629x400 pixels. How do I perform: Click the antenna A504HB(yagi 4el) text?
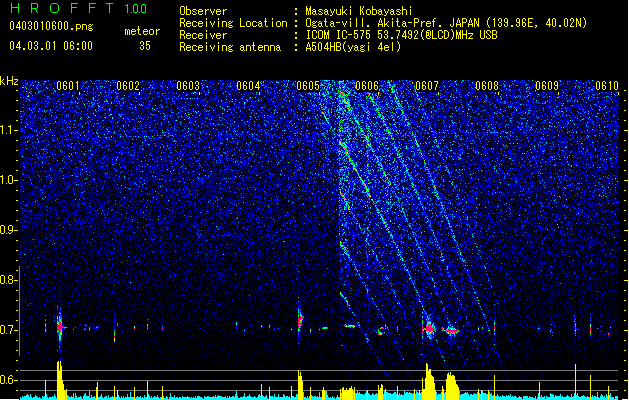coord(353,47)
